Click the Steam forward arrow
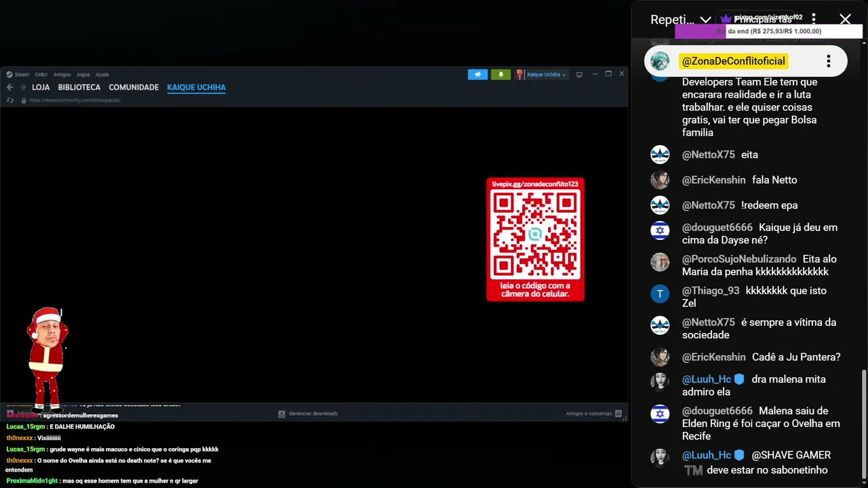The width and height of the screenshot is (868, 488). point(22,87)
